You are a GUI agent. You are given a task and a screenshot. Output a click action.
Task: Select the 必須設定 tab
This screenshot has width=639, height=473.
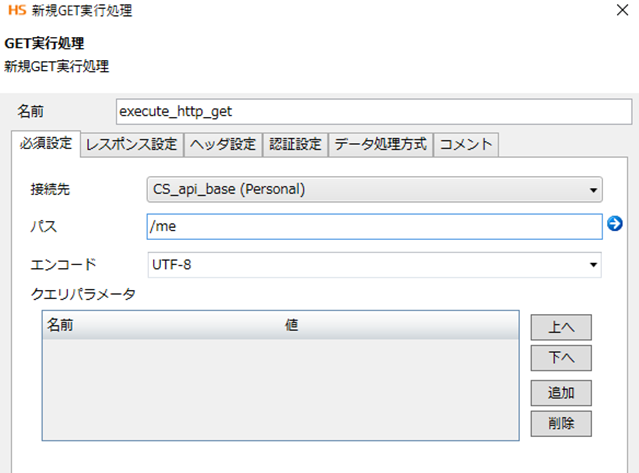[46, 143]
